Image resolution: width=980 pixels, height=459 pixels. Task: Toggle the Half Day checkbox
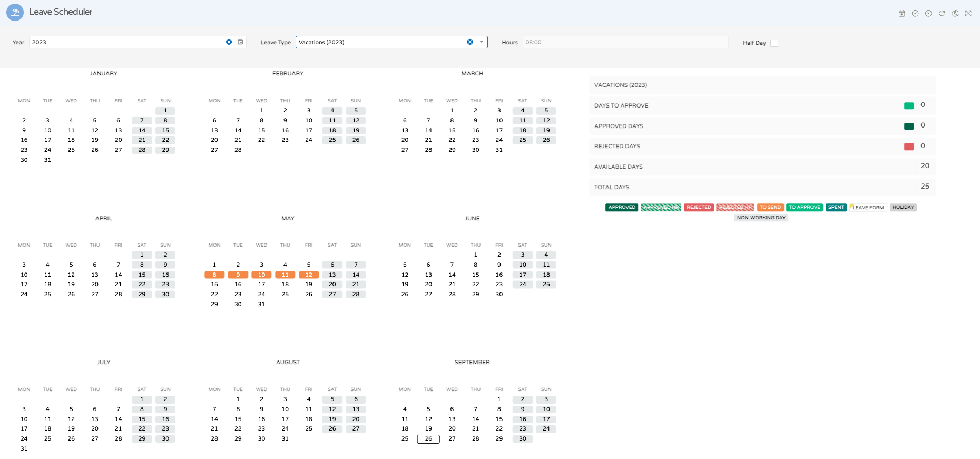coord(774,43)
